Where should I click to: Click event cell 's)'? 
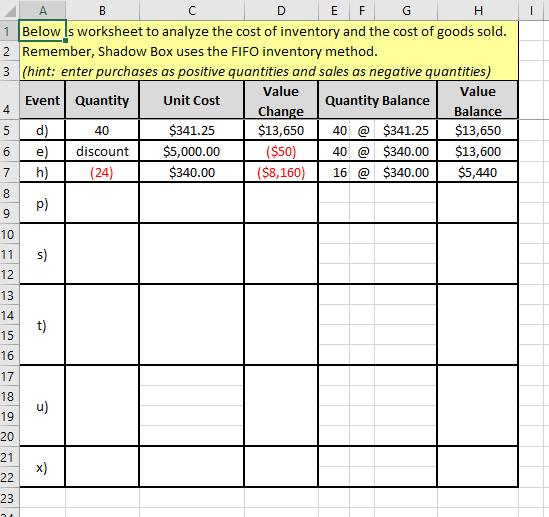coord(42,254)
